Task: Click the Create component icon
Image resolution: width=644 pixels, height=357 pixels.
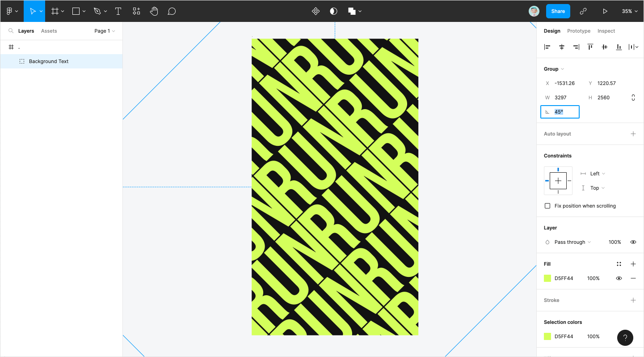Action: pyautogui.click(x=316, y=11)
